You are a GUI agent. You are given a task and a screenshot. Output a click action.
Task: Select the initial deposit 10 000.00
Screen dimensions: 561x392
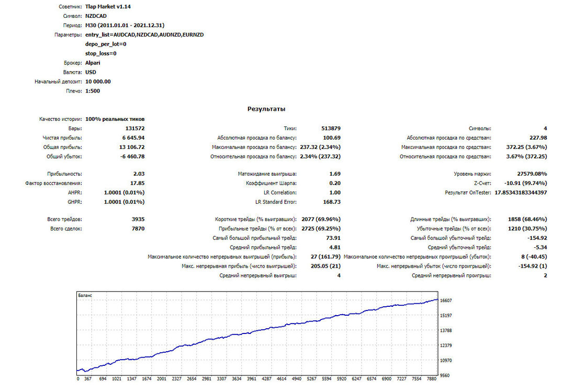[98, 82]
